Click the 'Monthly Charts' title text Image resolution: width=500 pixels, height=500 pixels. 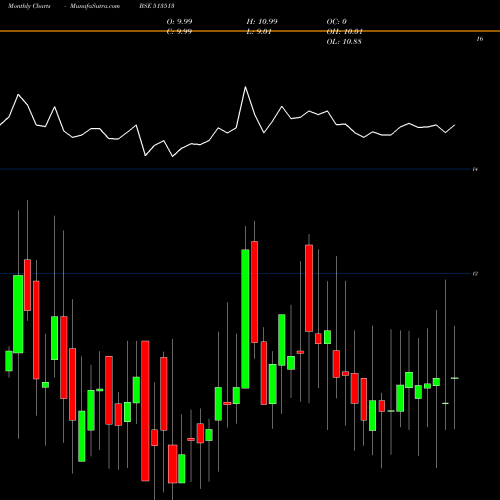[x=29, y=6]
